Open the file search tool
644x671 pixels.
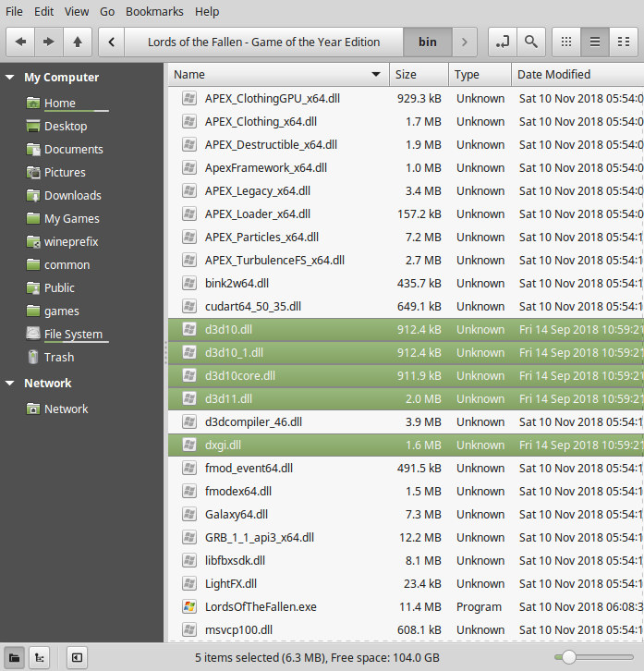click(531, 42)
